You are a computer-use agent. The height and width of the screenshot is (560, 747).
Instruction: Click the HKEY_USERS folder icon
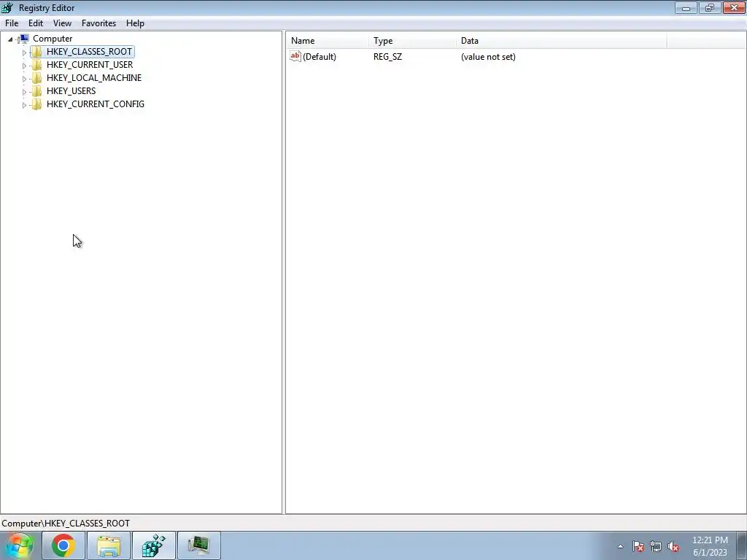click(x=36, y=91)
